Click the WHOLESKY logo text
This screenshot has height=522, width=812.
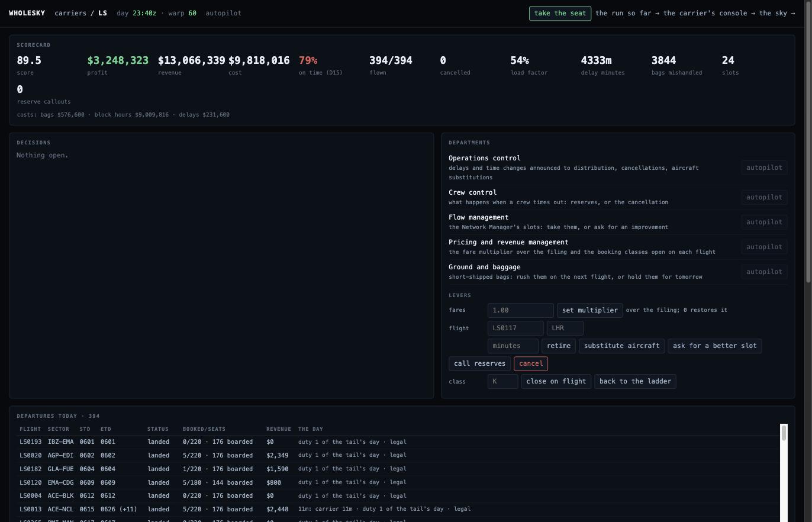[27, 13]
